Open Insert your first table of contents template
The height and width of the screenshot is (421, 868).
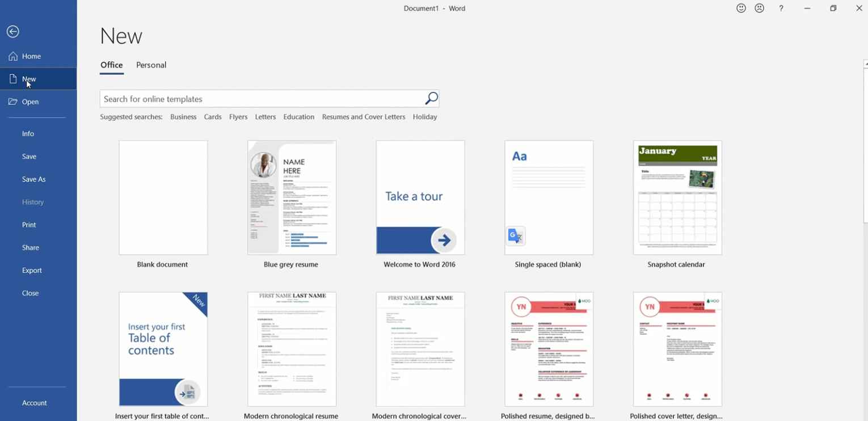[163, 350]
